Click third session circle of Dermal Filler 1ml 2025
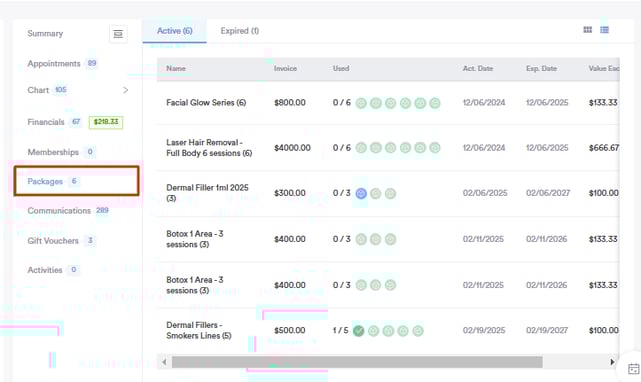Screen dimensions: 641x382 pyautogui.click(x=390, y=193)
